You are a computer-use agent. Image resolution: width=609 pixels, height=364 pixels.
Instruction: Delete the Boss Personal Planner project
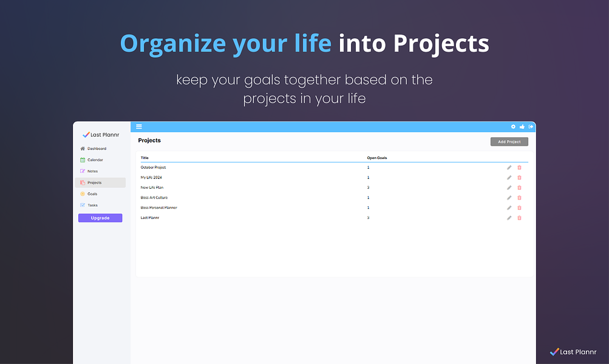point(519,208)
